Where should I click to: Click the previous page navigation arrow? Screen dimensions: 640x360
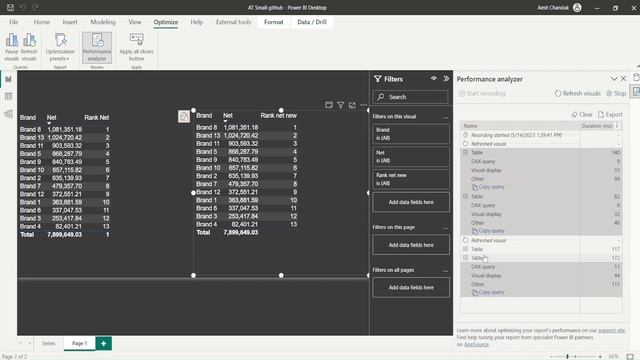click(21, 343)
